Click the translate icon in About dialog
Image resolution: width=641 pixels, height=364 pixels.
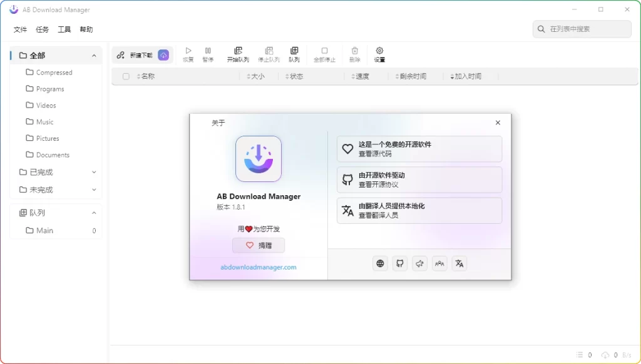(x=459, y=263)
